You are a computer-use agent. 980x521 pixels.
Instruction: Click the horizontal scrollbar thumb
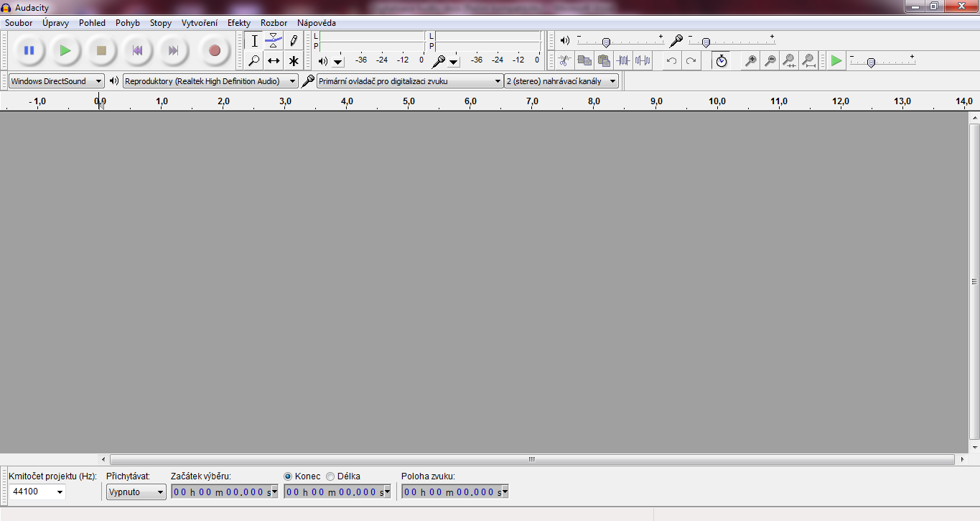point(532,459)
